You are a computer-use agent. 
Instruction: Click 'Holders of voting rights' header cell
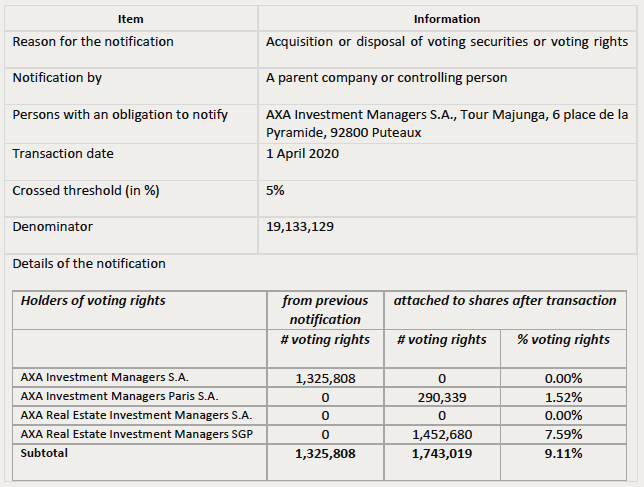pos(140,310)
